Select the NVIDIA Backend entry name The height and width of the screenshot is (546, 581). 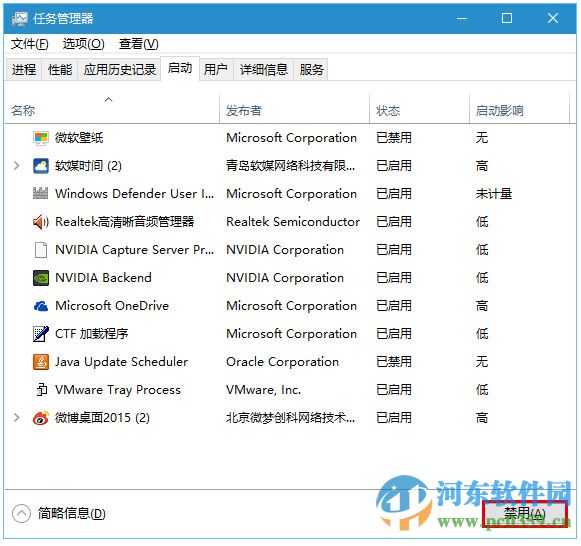pos(103,278)
